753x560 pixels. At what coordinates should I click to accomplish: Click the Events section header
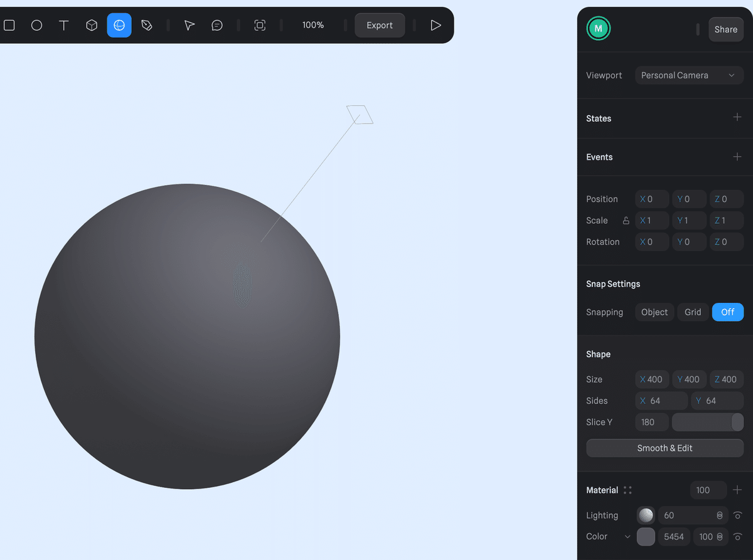[x=599, y=157]
